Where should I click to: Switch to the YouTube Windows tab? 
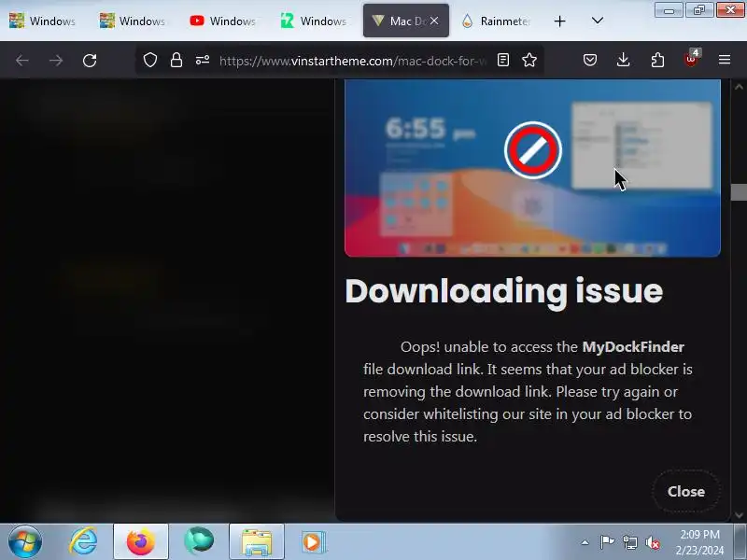223,21
